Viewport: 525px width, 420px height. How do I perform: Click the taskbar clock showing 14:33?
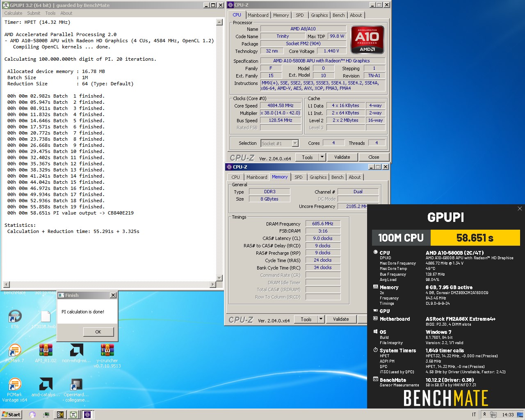point(508,415)
